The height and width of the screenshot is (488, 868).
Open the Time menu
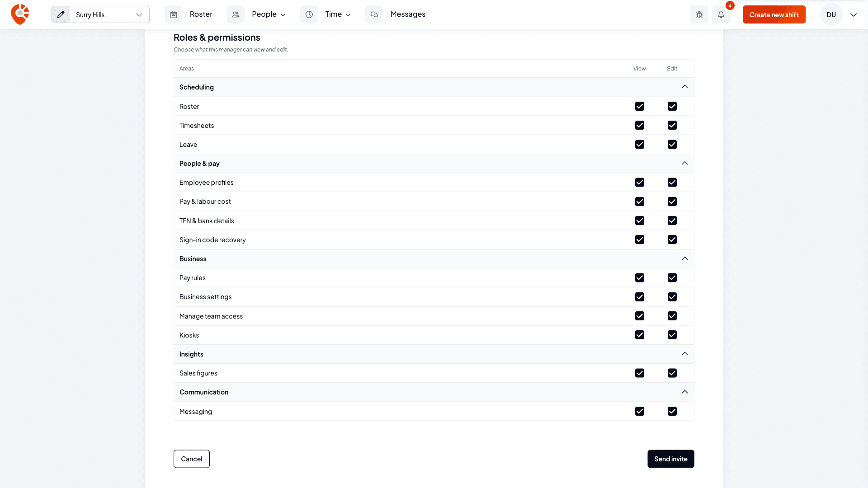click(338, 14)
